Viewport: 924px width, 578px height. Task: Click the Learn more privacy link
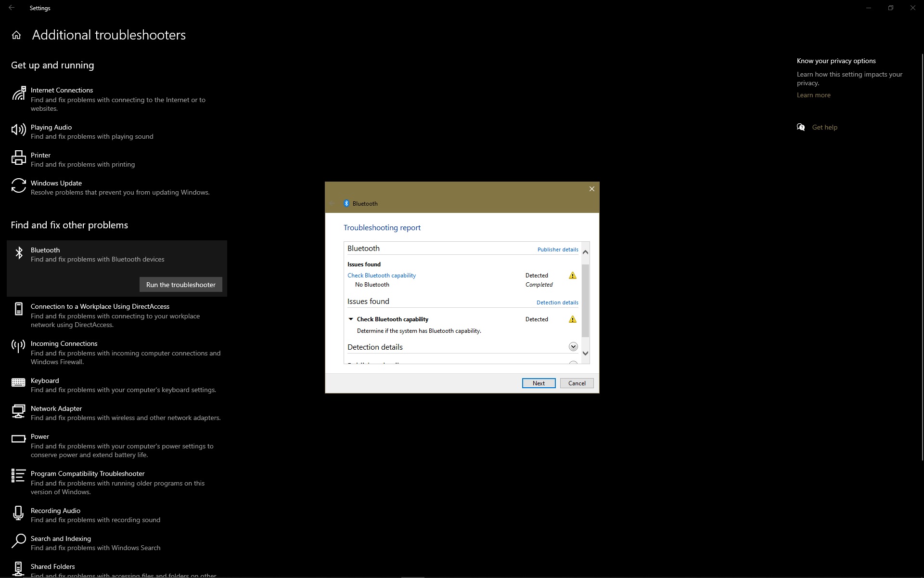[813, 95]
